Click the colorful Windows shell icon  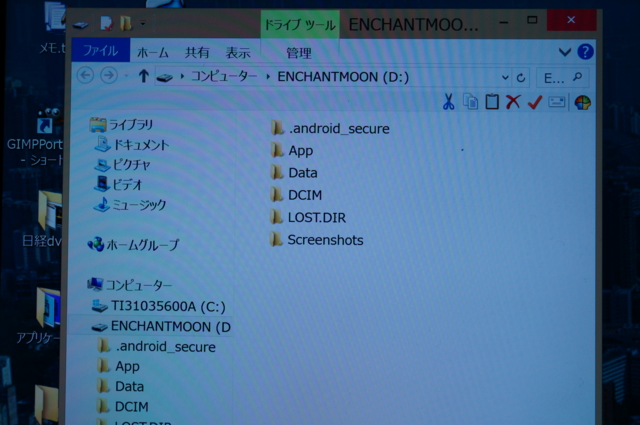(x=582, y=102)
